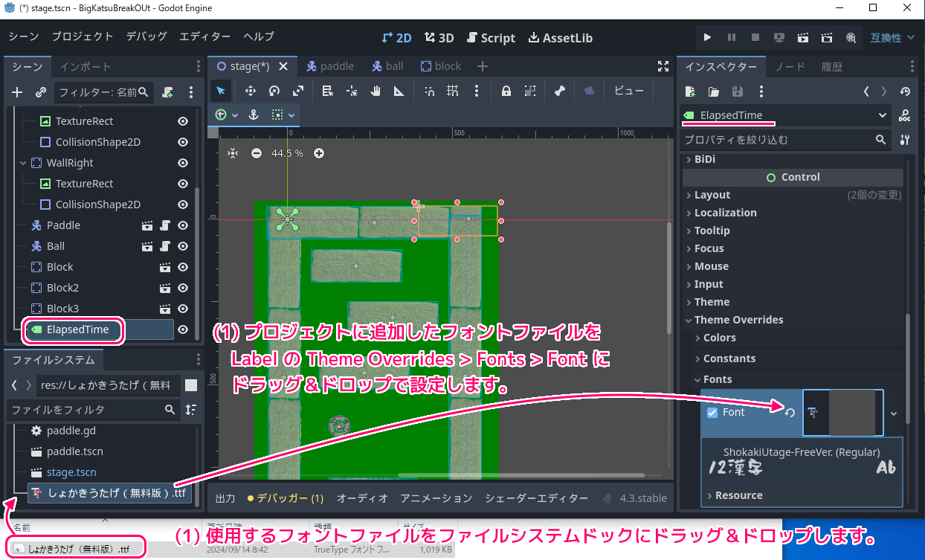The height and width of the screenshot is (560, 925).
Task: Activate the Select mode arrow tool
Action: pyautogui.click(x=221, y=91)
